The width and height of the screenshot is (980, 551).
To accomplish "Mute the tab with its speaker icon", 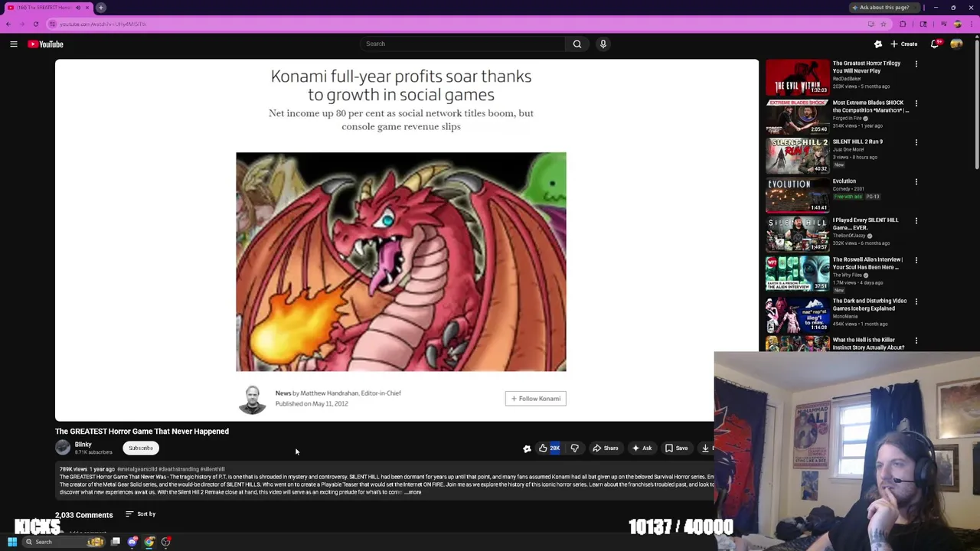I will [x=77, y=8].
